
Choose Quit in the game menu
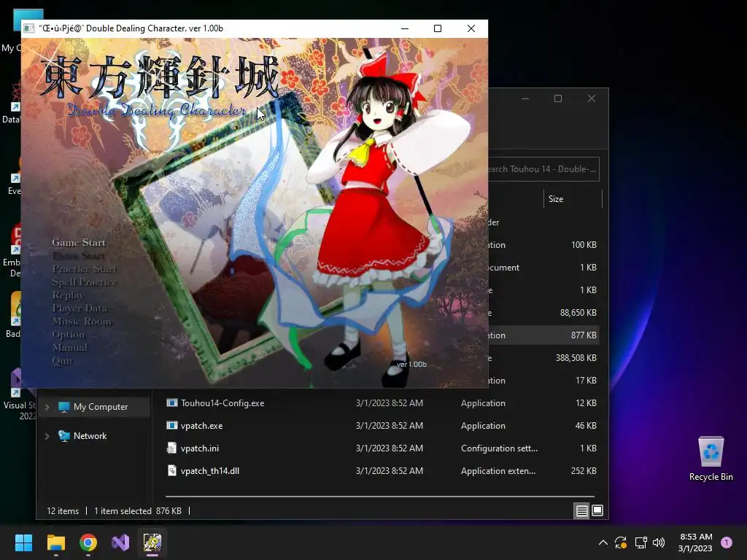[62, 360]
